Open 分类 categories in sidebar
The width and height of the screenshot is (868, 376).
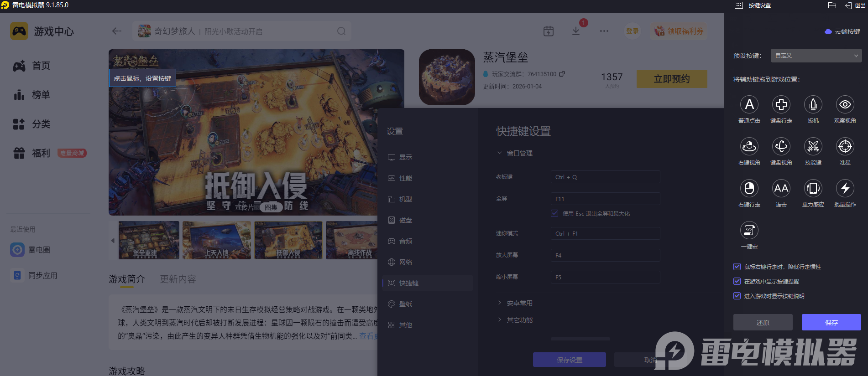click(31, 124)
